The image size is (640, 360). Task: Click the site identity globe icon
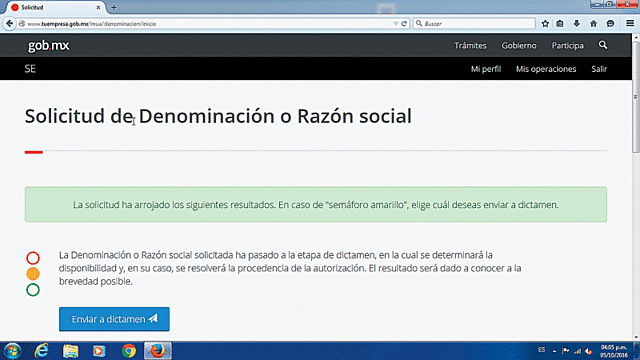coord(22,24)
